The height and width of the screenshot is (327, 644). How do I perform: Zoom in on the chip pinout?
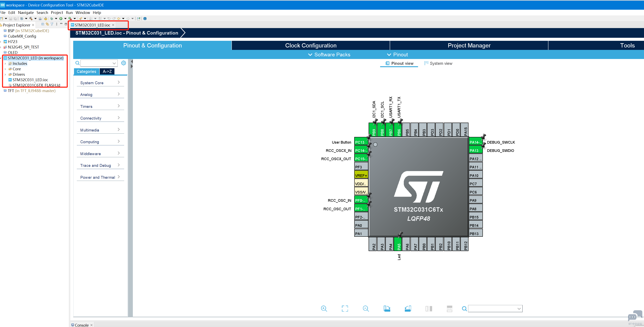point(324,308)
